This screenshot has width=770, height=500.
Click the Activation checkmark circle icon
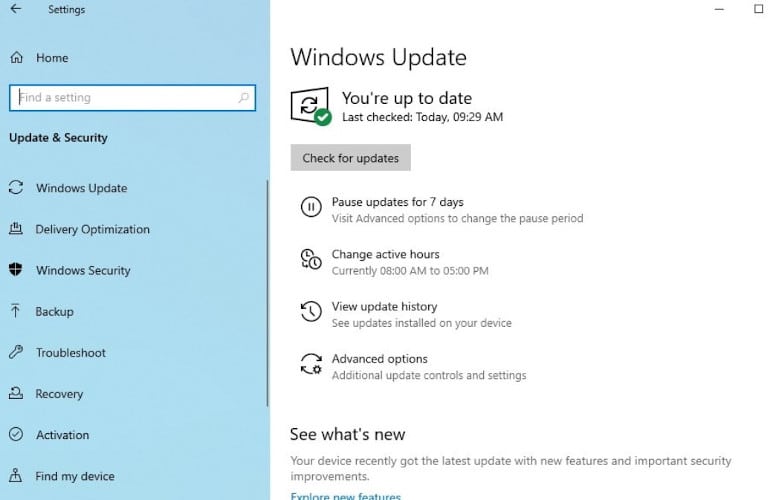click(x=16, y=434)
